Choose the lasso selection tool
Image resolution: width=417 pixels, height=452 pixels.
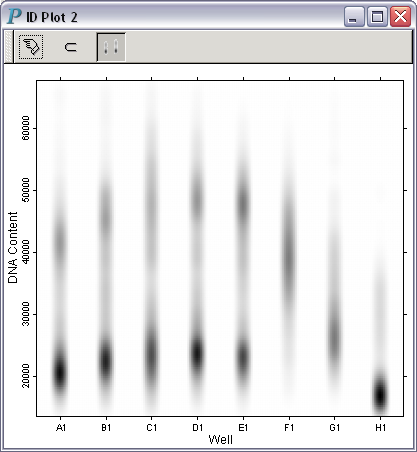coord(71,47)
